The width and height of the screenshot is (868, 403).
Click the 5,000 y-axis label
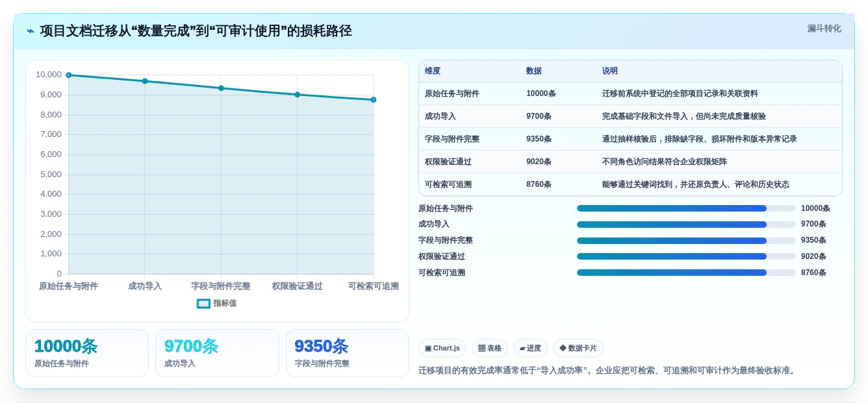51,174
